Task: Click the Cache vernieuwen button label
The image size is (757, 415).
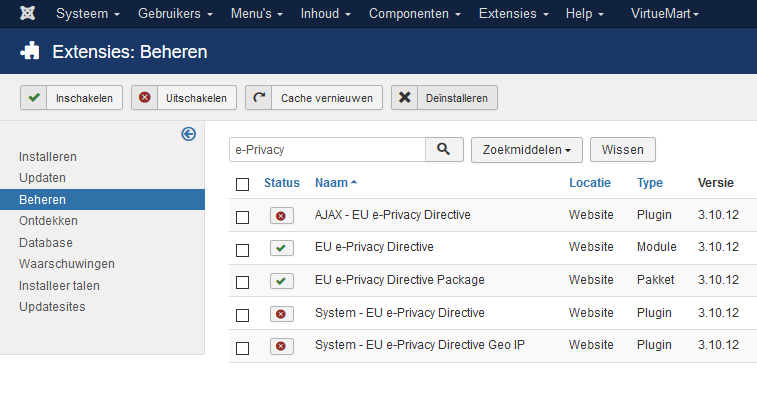Action: coord(327,98)
